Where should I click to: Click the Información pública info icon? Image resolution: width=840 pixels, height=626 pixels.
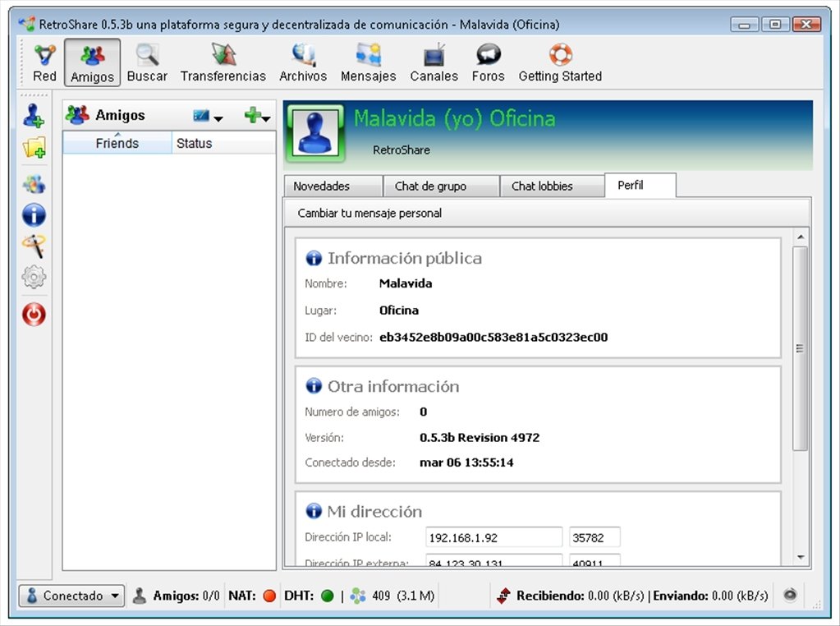314,258
